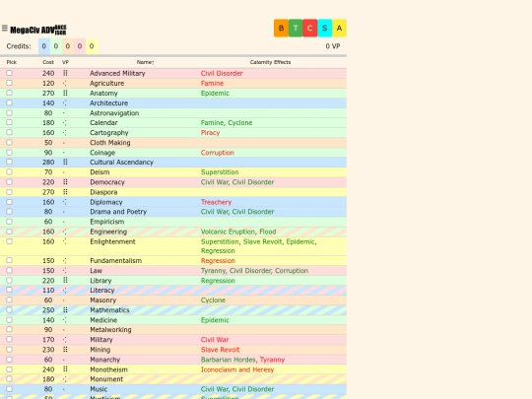Image resolution: width=532 pixels, height=399 pixels.
Task: Click the orange B color button
Action: click(281, 29)
